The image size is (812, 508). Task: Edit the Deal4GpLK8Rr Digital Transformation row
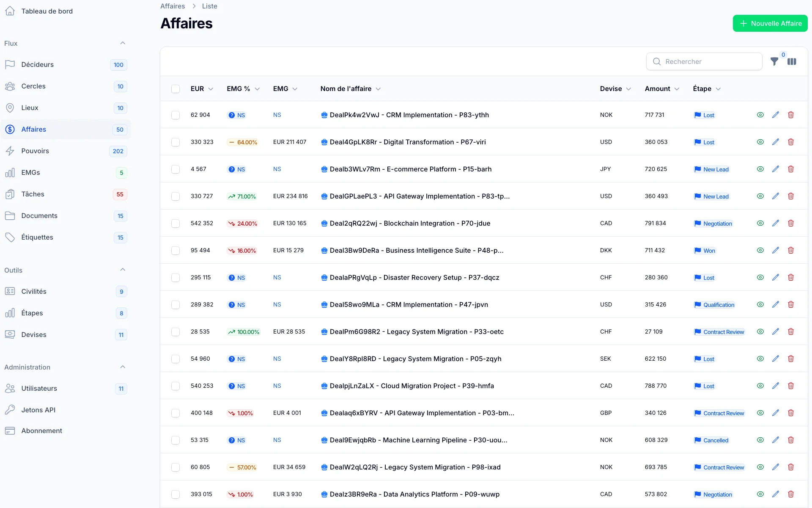[775, 142]
